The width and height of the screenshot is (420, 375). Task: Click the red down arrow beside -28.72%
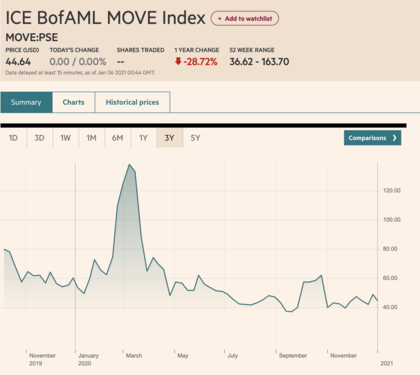(x=178, y=61)
